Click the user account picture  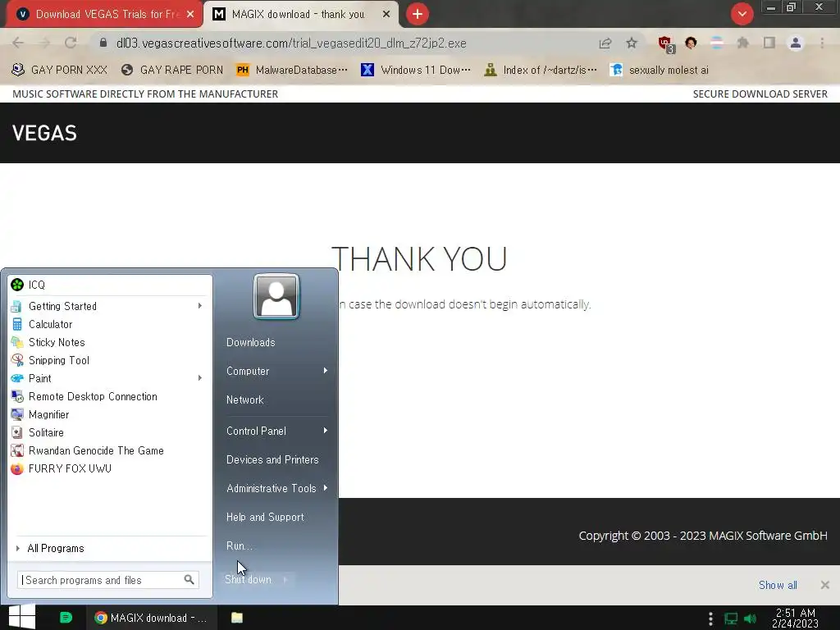tap(276, 296)
